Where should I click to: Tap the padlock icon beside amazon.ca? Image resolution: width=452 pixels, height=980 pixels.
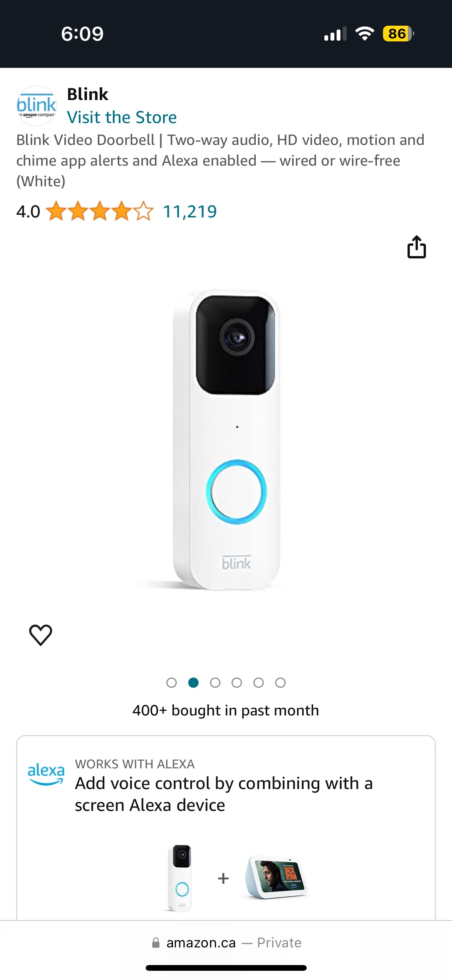tap(156, 943)
